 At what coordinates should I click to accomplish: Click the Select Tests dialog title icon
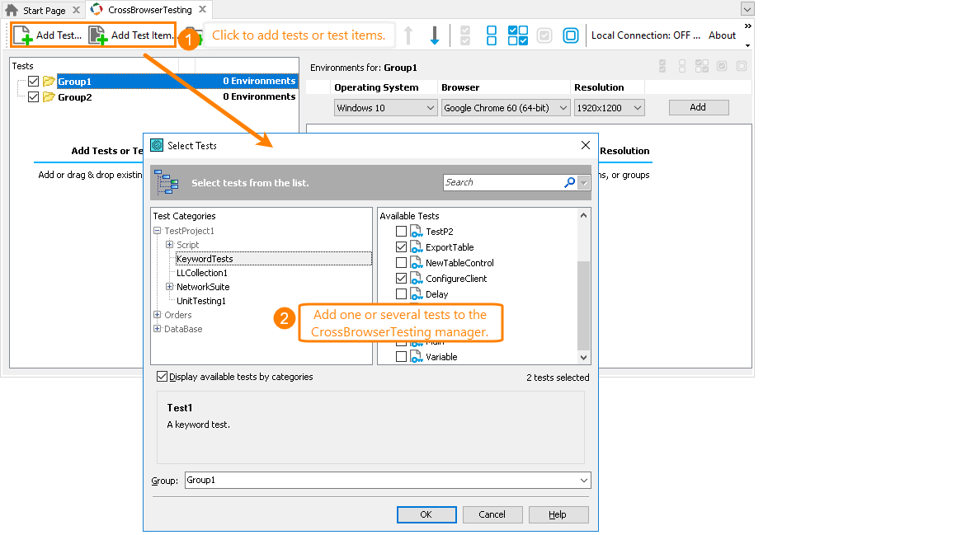coord(157,145)
